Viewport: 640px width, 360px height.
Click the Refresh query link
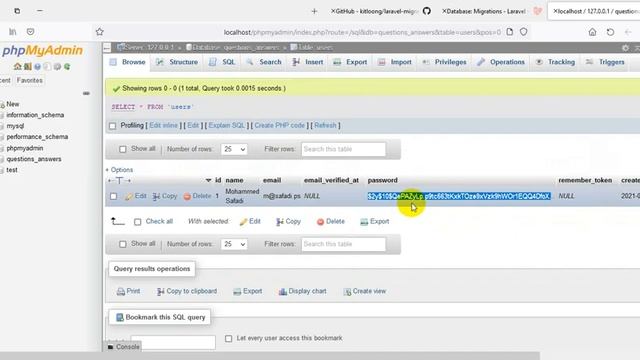coord(325,125)
